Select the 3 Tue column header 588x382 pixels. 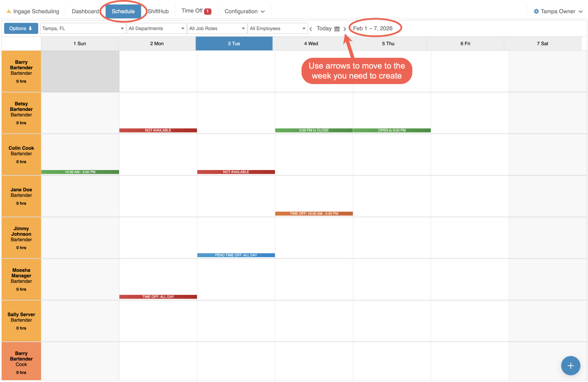[234, 44]
